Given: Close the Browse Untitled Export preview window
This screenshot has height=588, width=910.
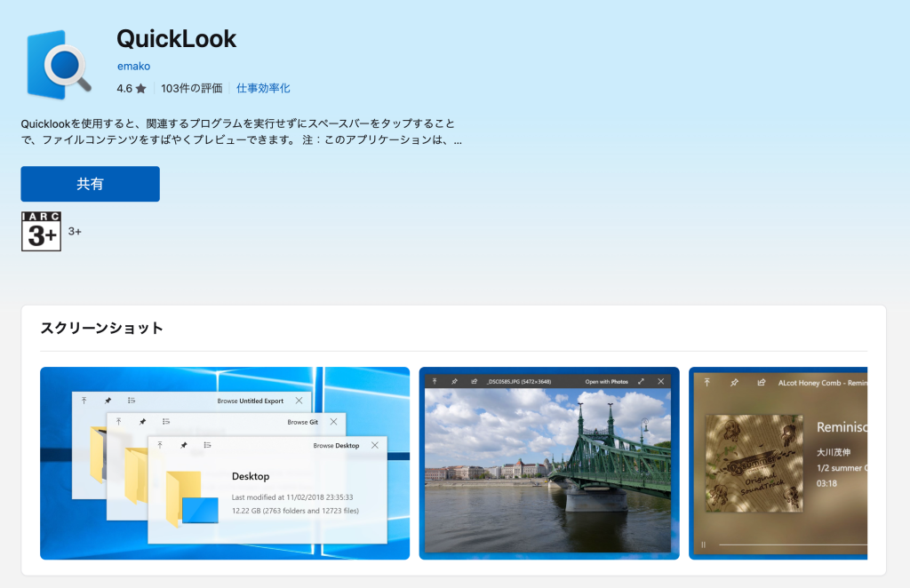Looking at the screenshot, I should [x=299, y=401].
